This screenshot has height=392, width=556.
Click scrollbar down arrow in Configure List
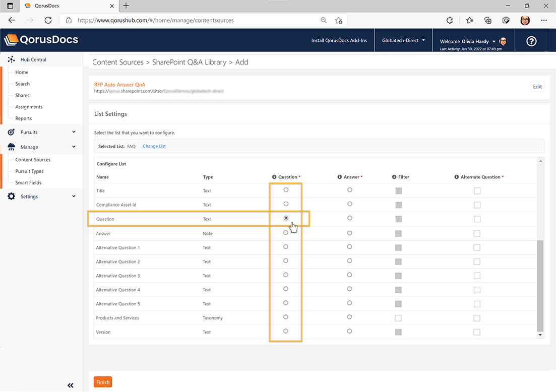coord(540,335)
